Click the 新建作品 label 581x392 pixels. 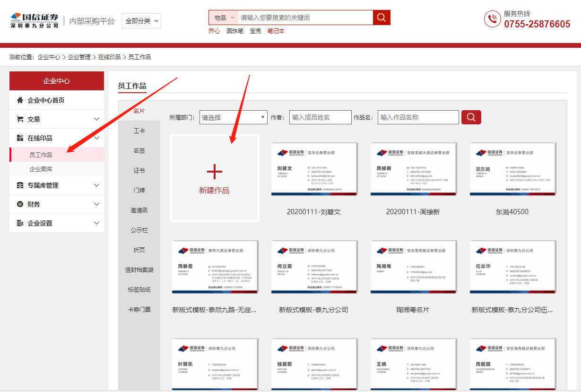(x=214, y=191)
